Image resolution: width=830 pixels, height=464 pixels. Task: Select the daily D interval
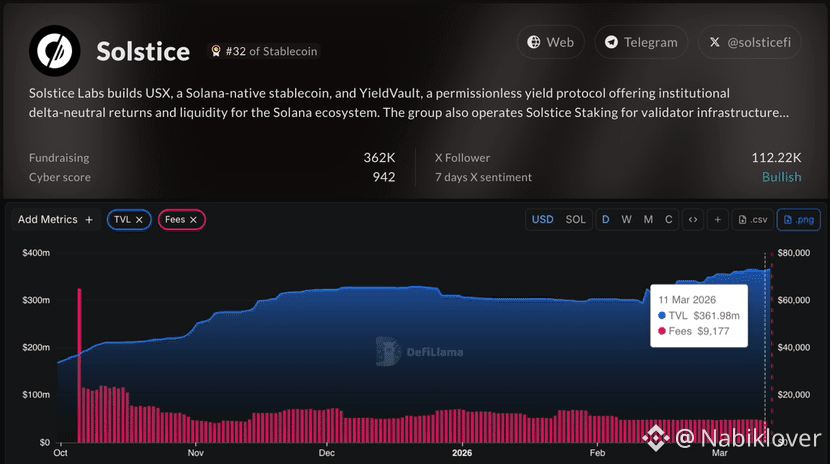pyautogui.click(x=606, y=220)
